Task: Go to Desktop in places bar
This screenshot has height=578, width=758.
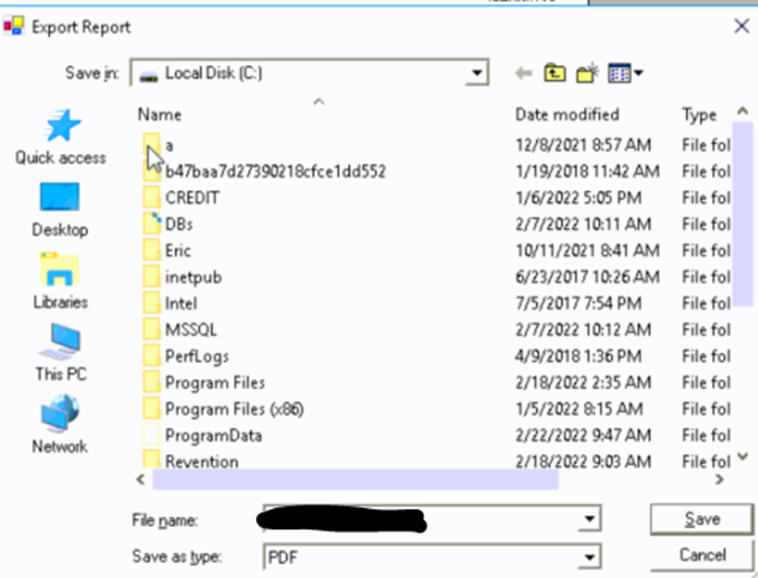Action: (x=60, y=209)
